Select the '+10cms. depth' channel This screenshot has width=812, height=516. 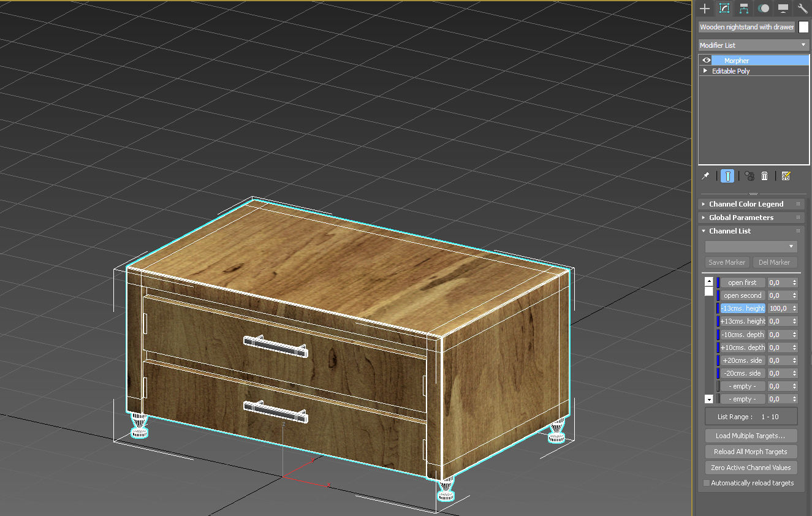743,347
